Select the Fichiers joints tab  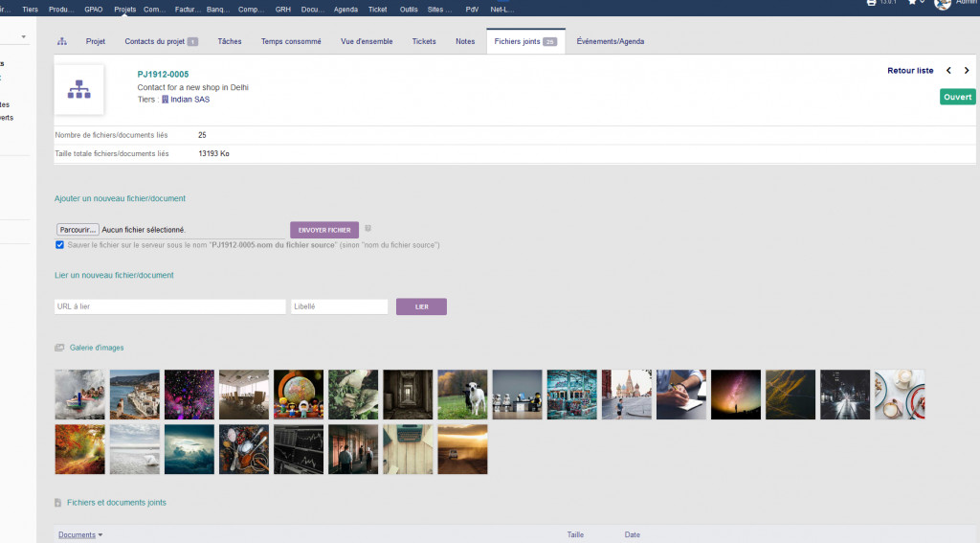tap(525, 41)
